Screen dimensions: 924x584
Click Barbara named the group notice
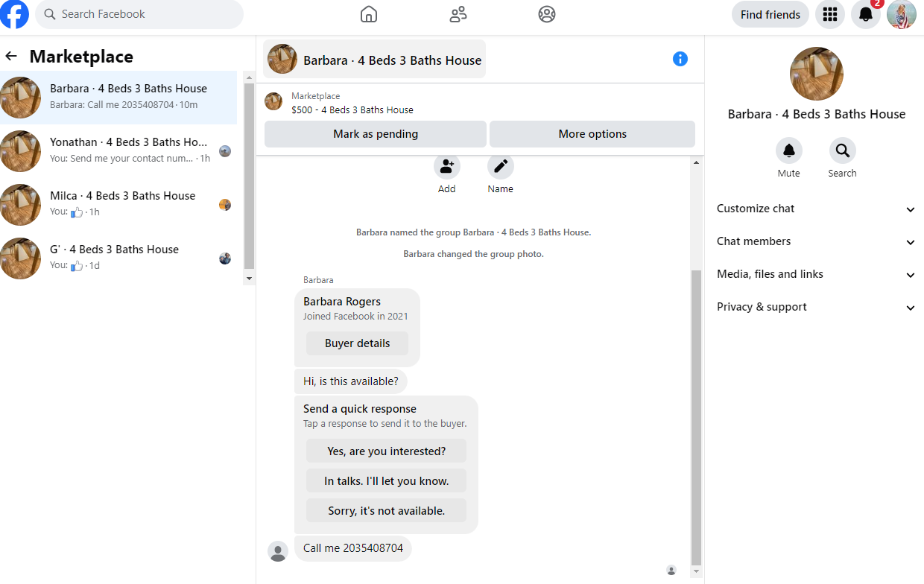click(x=473, y=232)
